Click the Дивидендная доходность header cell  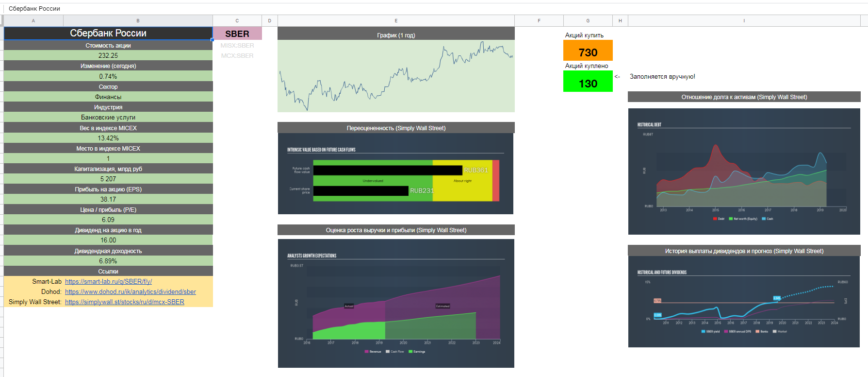(108, 251)
